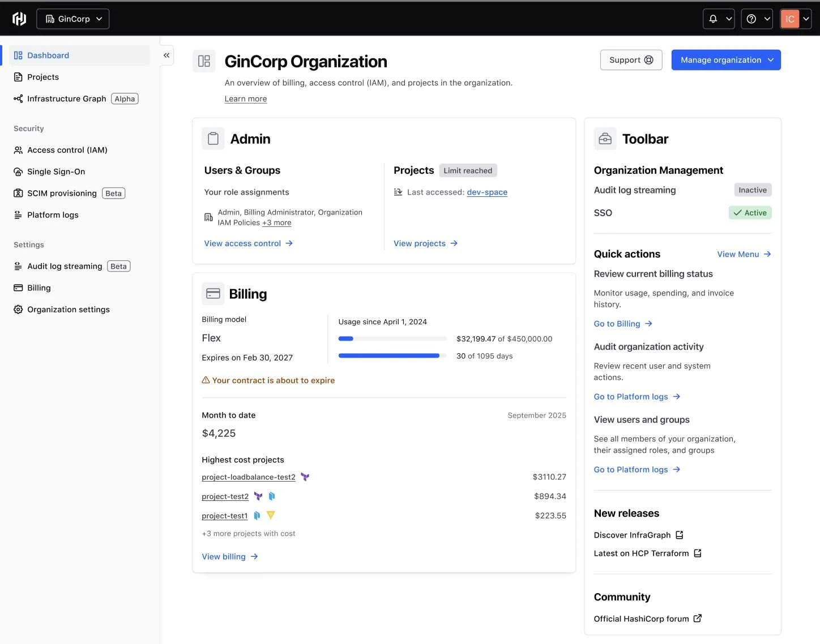Click the Active SSO status badge
The height and width of the screenshot is (644, 820).
point(750,213)
